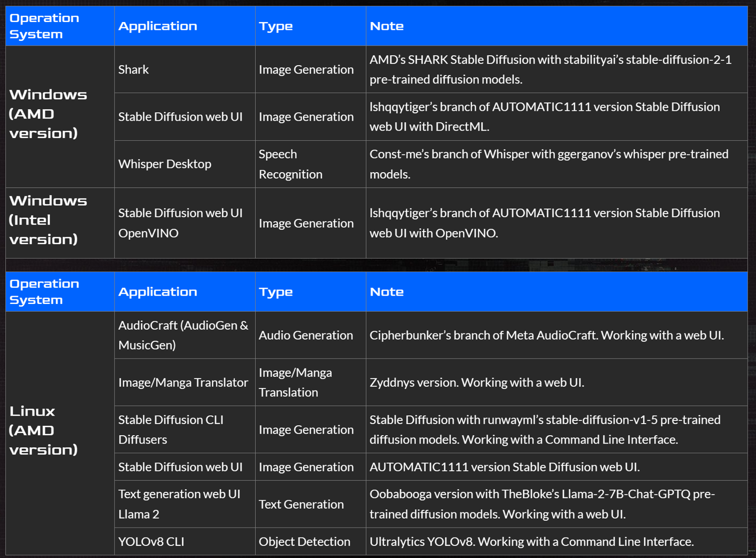
Task: Click Image Generation in OpenVINO row
Action: pyautogui.click(x=310, y=223)
